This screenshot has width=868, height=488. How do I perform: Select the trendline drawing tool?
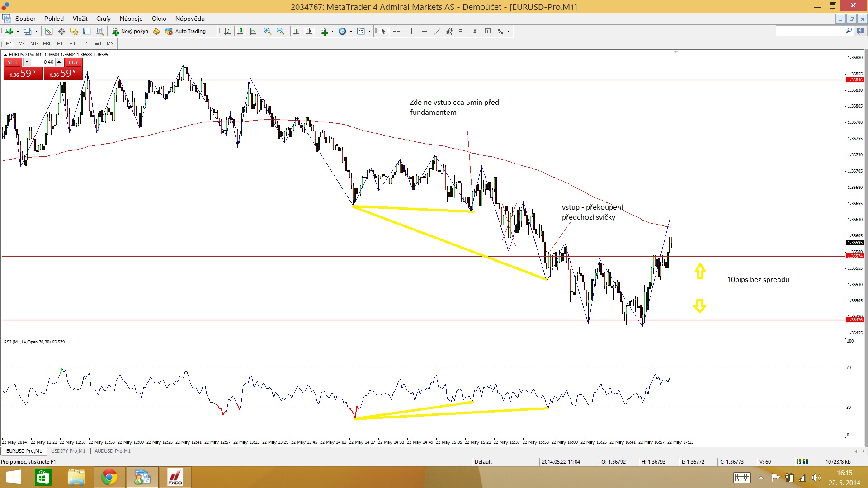point(437,31)
